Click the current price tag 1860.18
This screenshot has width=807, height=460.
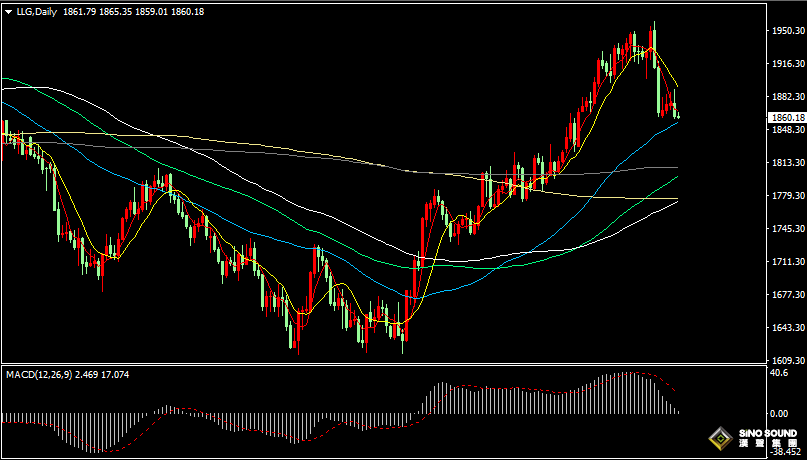point(787,118)
